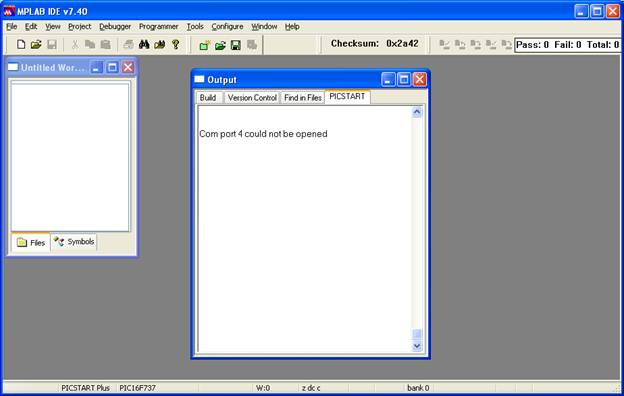Click the Open Project toolbar icon

coord(220,45)
